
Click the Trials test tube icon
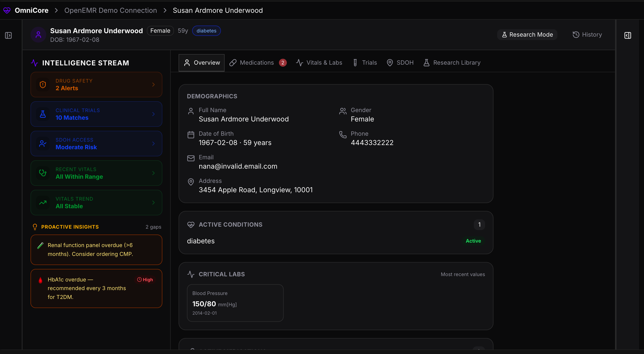click(x=355, y=63)
